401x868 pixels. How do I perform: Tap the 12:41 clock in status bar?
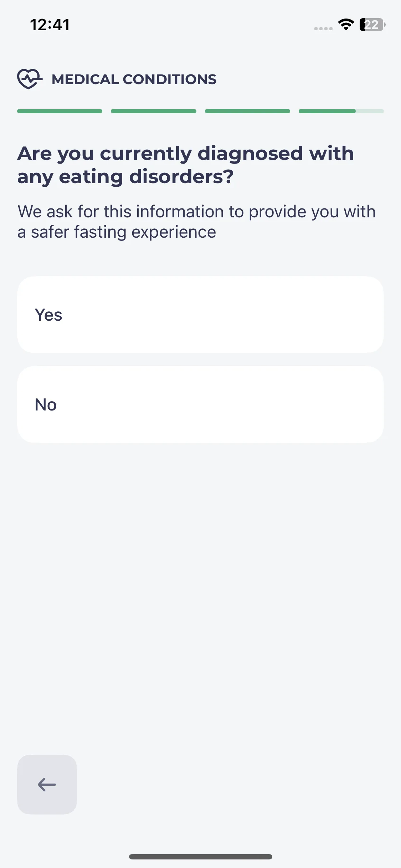pyautogui.click(x=50, y=25)
